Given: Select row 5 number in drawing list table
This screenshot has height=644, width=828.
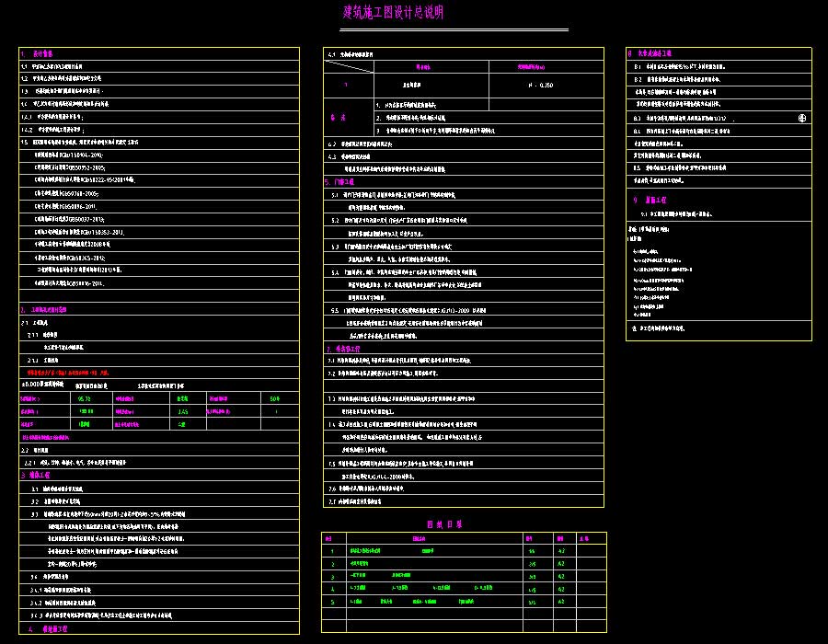Looking at the screenshot, I should 332,601.
